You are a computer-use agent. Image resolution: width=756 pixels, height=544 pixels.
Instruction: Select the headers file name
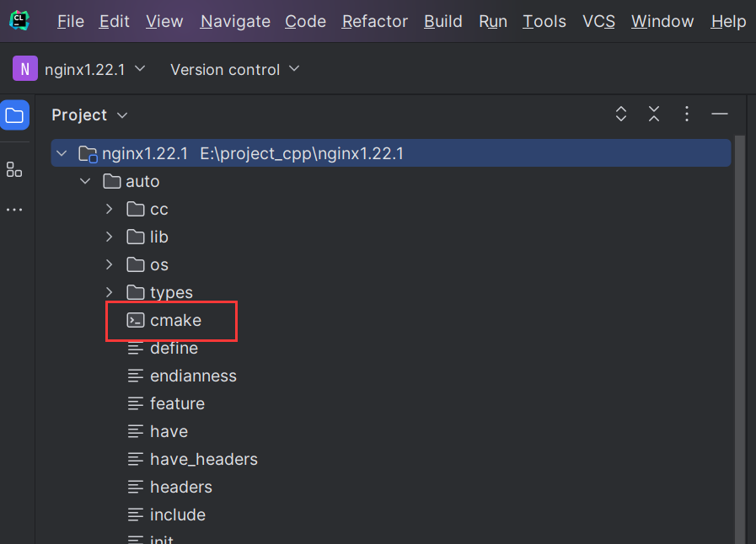pyautogui.click(x=181, y=487)
